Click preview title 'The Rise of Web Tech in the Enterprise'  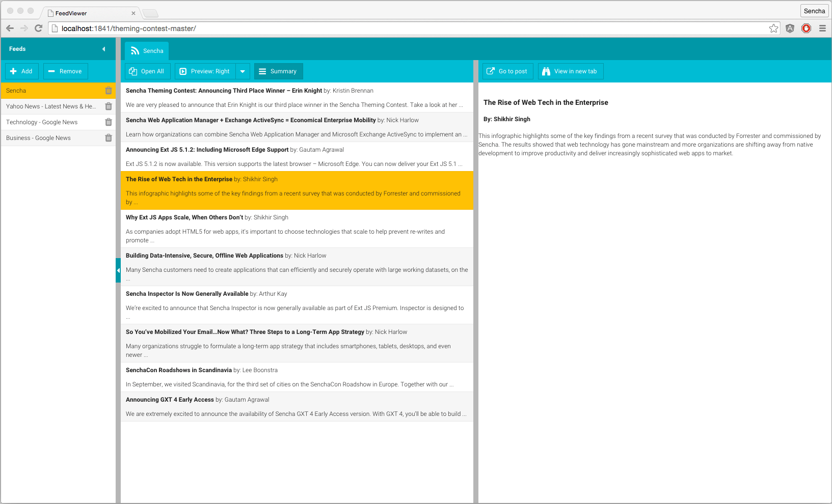546,102
